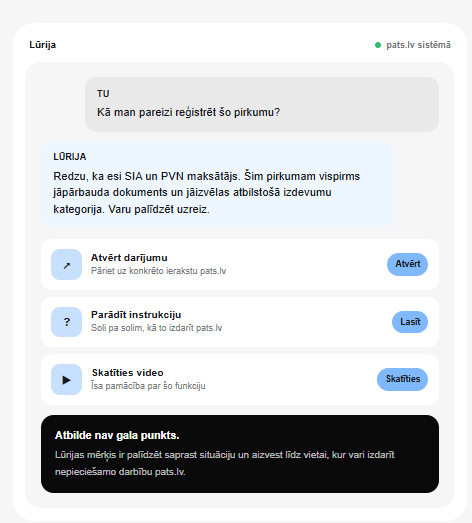This screenshot has width=472, height=523.
Task: Select the Skatīties video title
Action: coord(127,373)
